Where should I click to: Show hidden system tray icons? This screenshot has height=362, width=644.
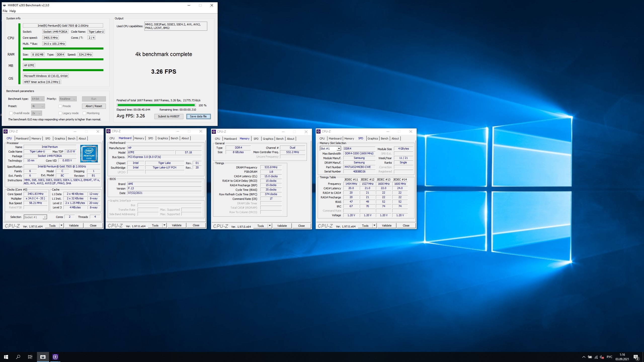584,357
